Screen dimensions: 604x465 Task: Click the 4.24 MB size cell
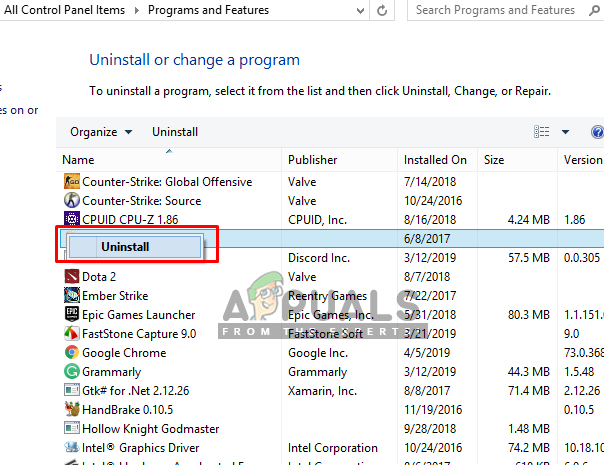(x=528, y=219)
